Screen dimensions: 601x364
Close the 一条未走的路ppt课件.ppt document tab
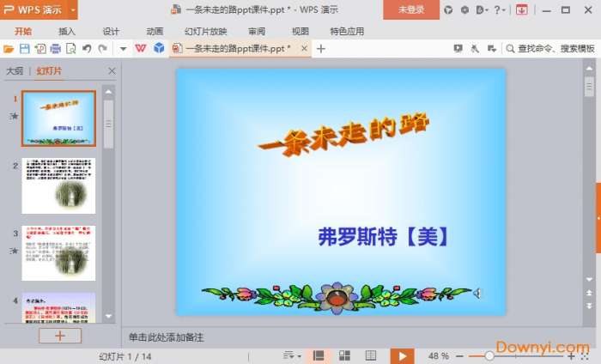click(304, 49)
